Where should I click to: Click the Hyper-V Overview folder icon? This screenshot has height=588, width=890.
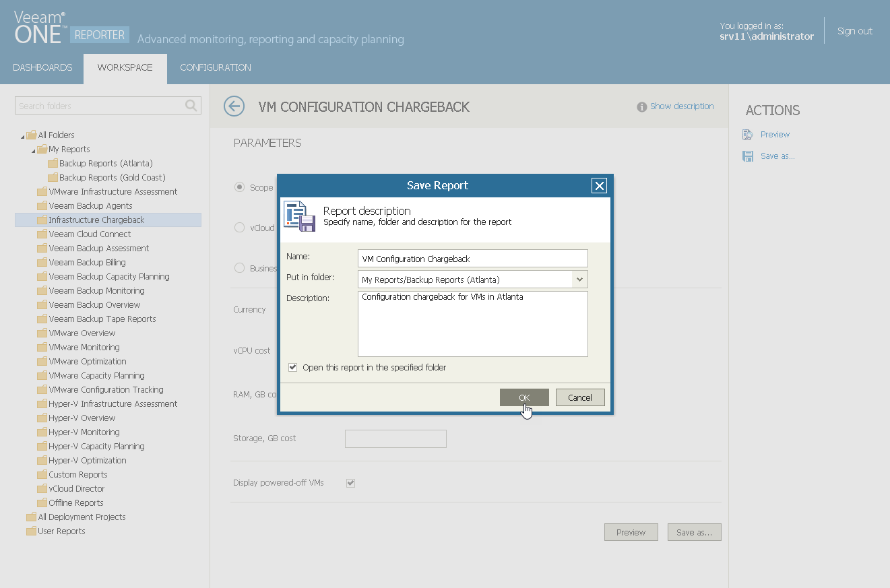(x=42, y=418)
